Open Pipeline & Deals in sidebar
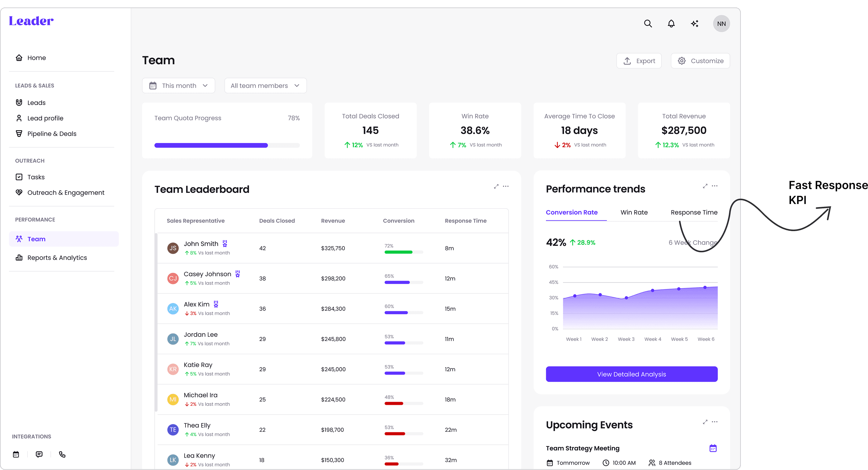The height and width of the screenshot is (470, 868). click(x=52, y=134)
